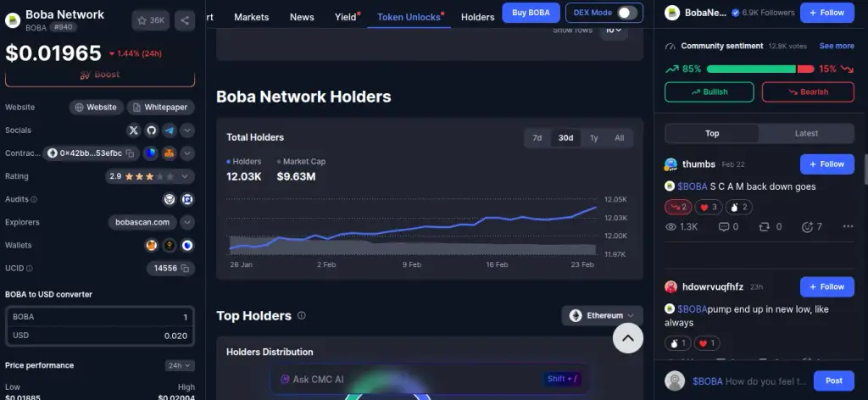Show info tooltip beside Top Holders heading
Image resolution: width=868 pixels, height=400 pixels.
click(301, 315)
